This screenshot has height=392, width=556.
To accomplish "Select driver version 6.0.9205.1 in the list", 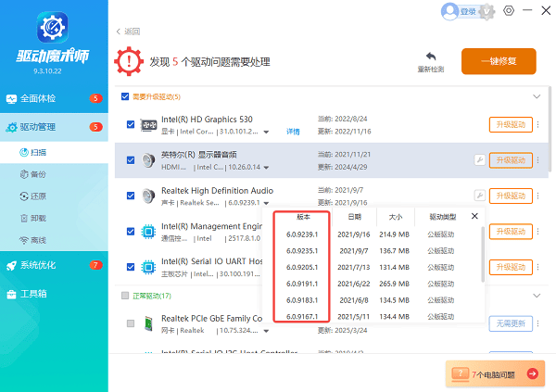I will pyautogui.click(x=302, y=266).
